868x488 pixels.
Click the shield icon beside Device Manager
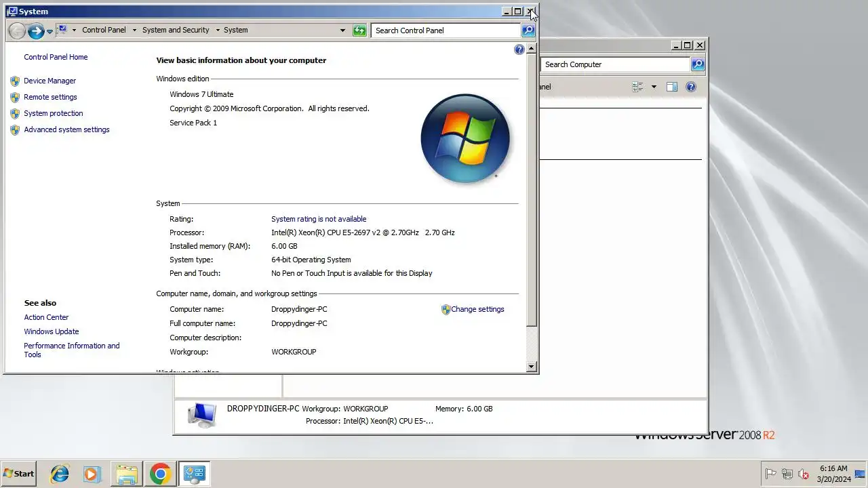click(15, 81)
